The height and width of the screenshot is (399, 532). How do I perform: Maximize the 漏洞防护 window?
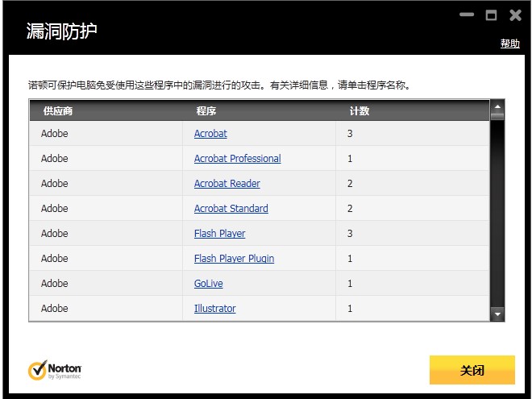491,15
